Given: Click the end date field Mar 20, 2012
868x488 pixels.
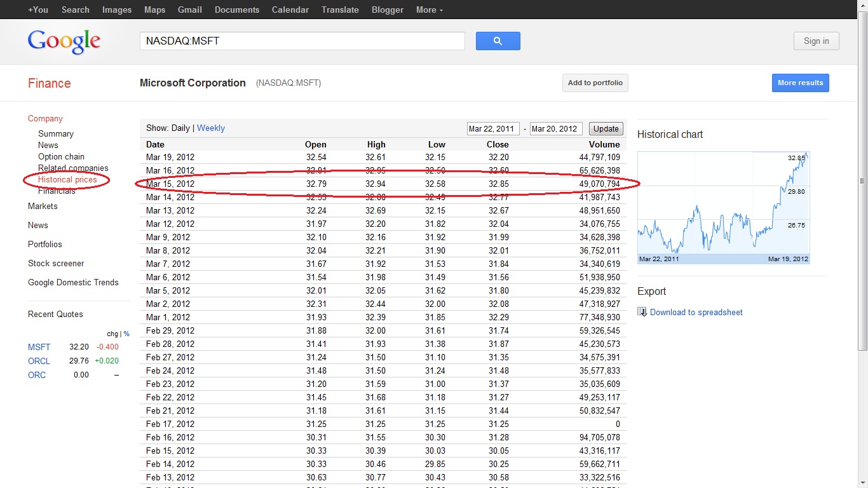Looking at the screenshot, I should coord(555,128).
